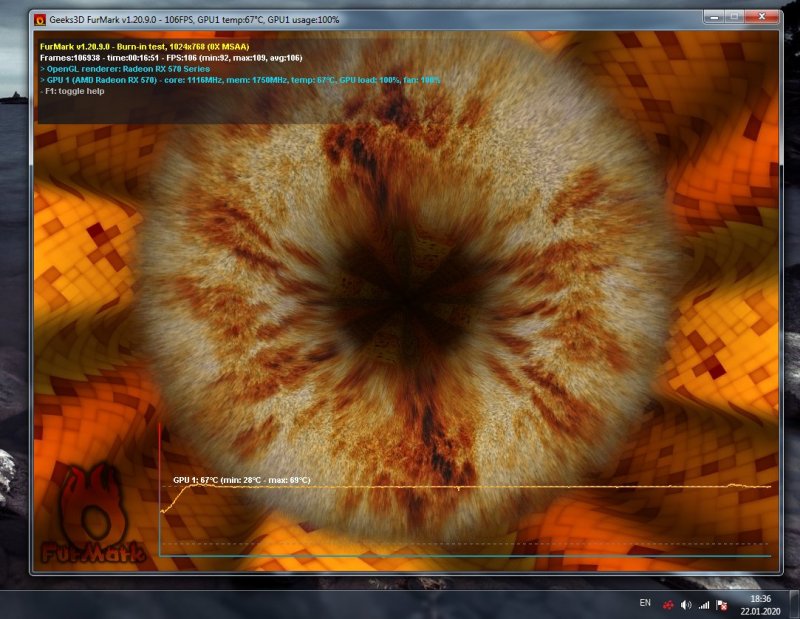Click the GPU 1 Radeon RX 570 line
Image resolution: width=800 pixels, height=619 pixels.
click(x=240, y=80)
